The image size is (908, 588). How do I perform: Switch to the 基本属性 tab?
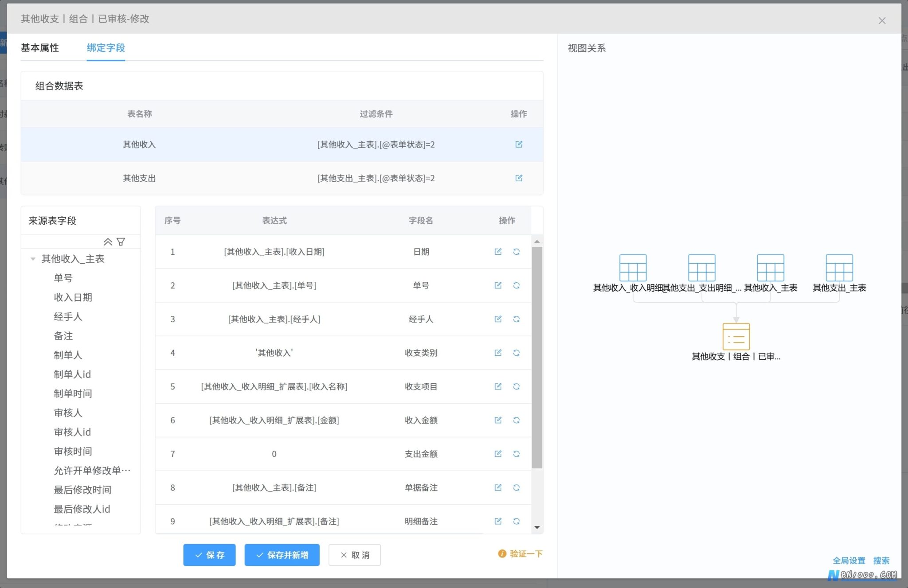pyautogui.click(x=40, y=48)
